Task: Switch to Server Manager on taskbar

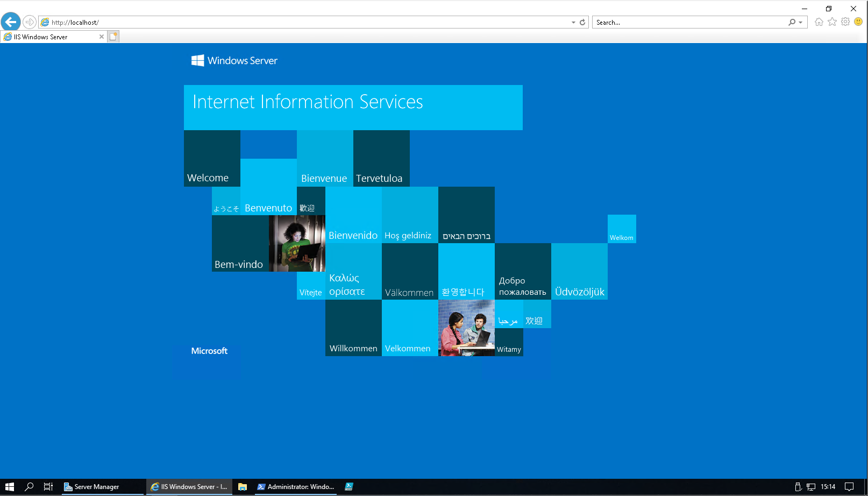Action: tap(102, 487)
